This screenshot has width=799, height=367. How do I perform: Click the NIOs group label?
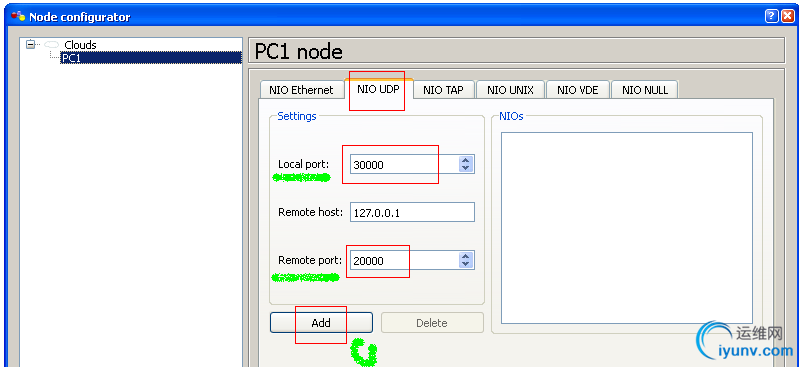pos(511,116)
